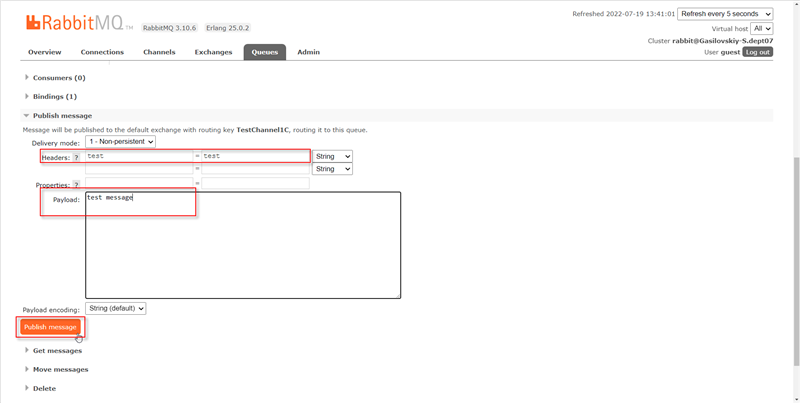Click the Headers help question mark
Screen dimensions: 800x403
pyautogui.click(x=76, y=158)
